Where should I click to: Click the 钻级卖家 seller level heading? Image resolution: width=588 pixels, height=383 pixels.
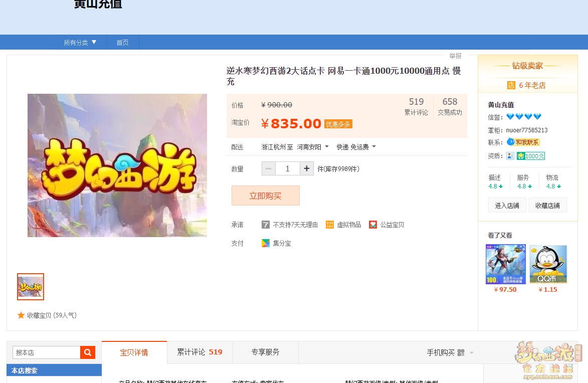(x=528, y=66)
